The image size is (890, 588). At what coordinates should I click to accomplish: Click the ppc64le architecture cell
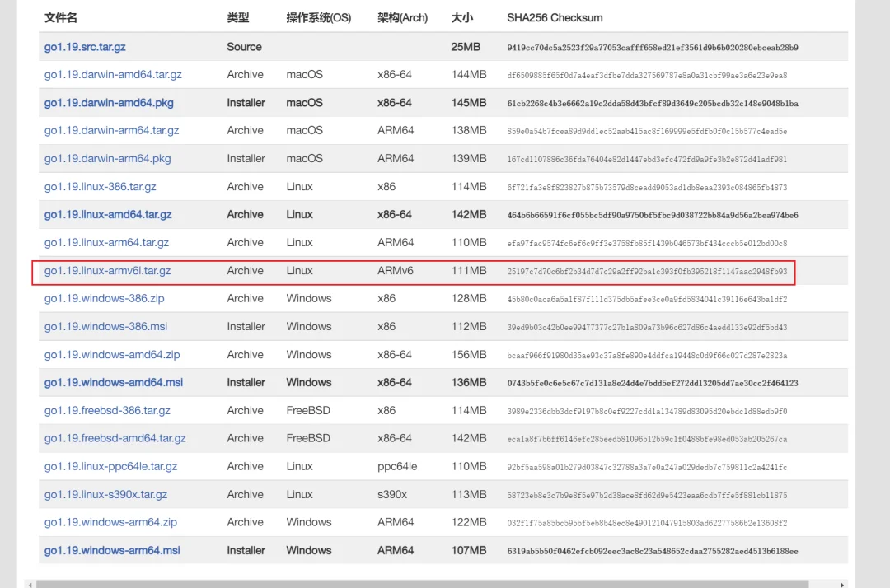(397, 467)
